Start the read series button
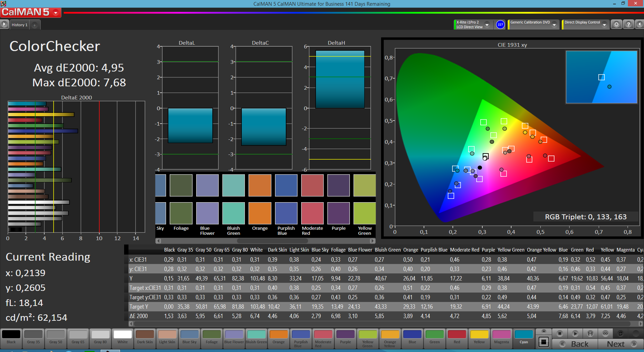644x352 pixels. click(x=590, y=334)
